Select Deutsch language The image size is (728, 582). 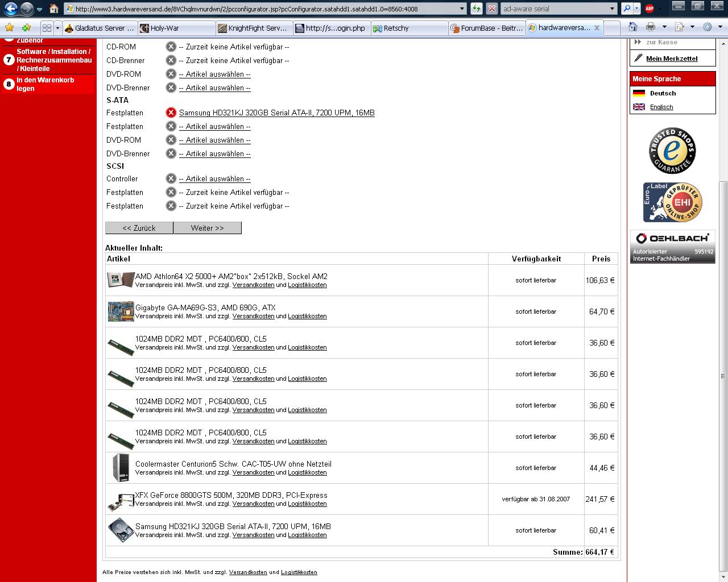663,93
